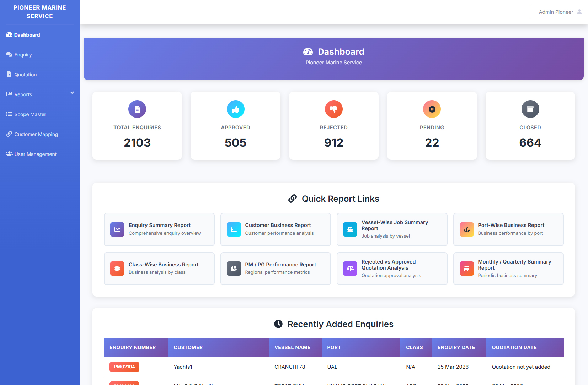Click the Pending pause icon
This screenshot has width=588, height=385.
coord(432,109)
